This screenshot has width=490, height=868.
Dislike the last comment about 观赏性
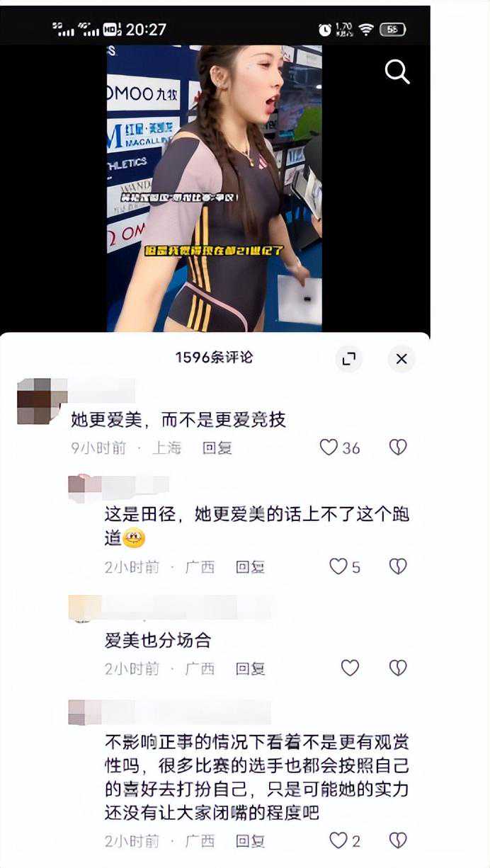pyautogui.click(x=398, y=840)
